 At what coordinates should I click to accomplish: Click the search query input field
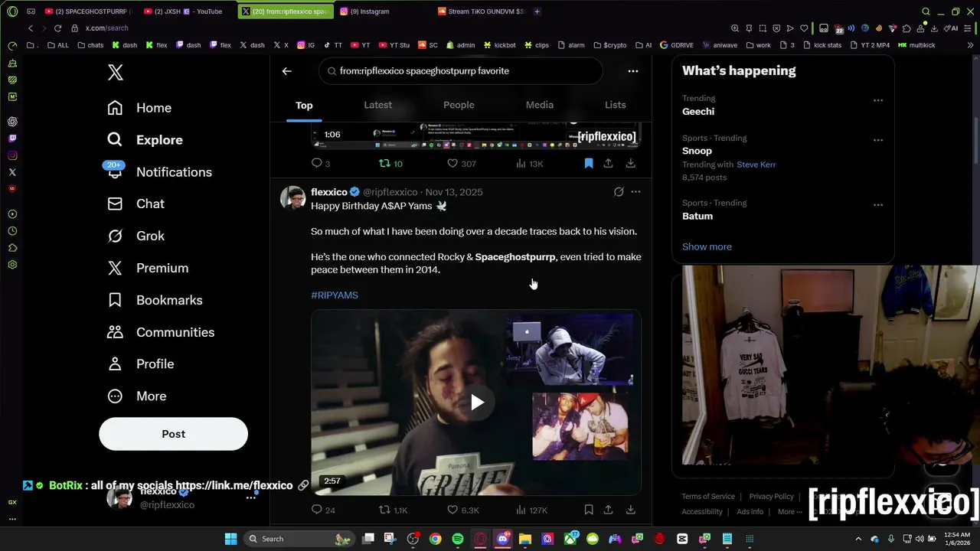[x=461, y=71]
